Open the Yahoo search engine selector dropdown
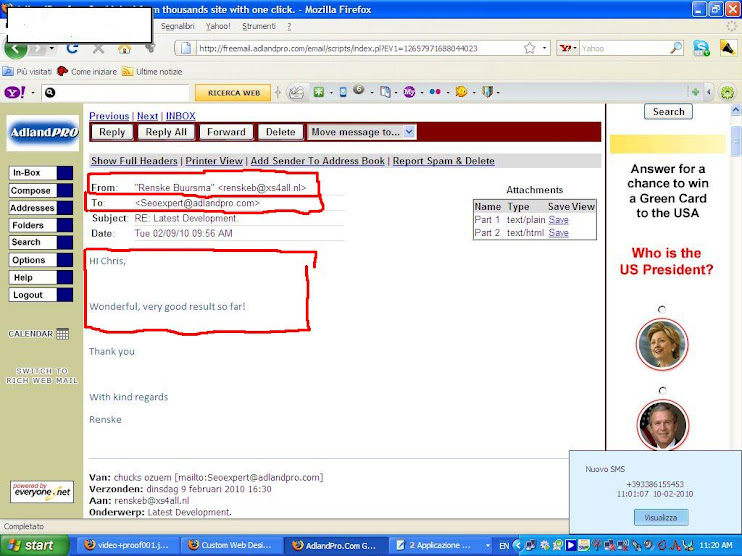This screenshot has width=742, height=556. pyautogui.click(x=568, y=48)
